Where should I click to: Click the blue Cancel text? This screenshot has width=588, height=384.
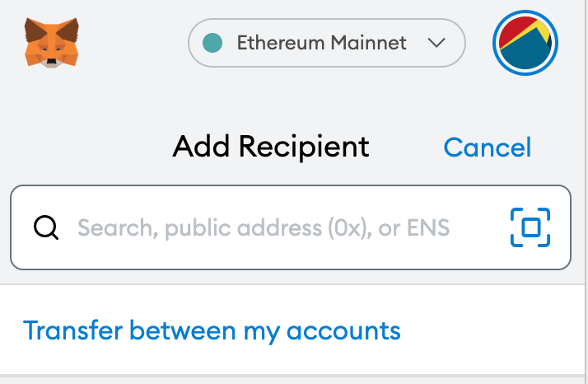click(x=488, y=148)
